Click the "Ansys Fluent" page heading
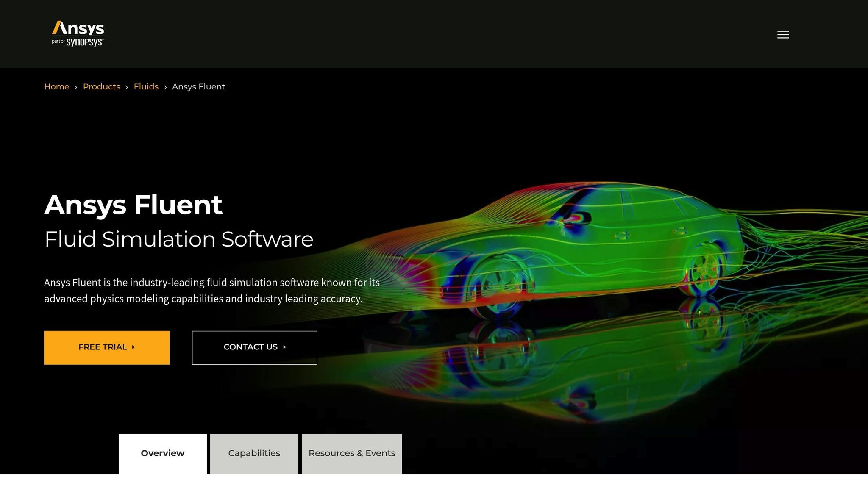 click(133, 205)
